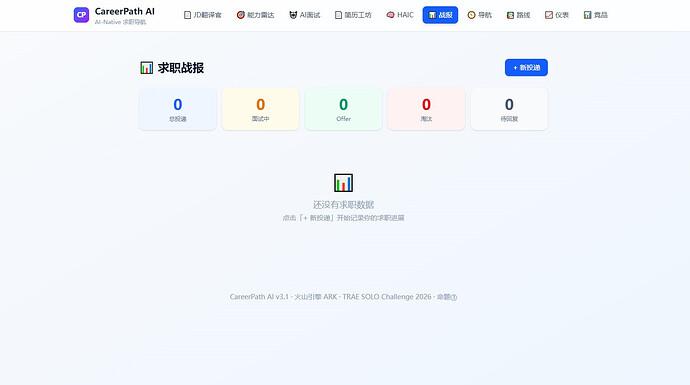The height and width of the screenshot is (385, 690).
Task: Select the orange 面试中 stat card
Action: [261, 109]
